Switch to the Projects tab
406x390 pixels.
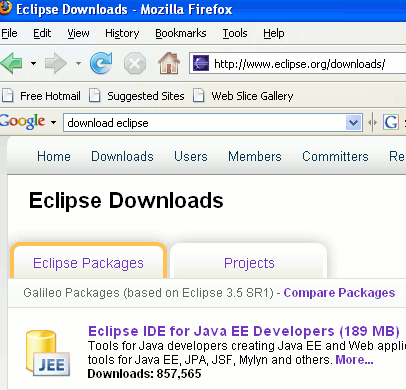click(249, 263)
